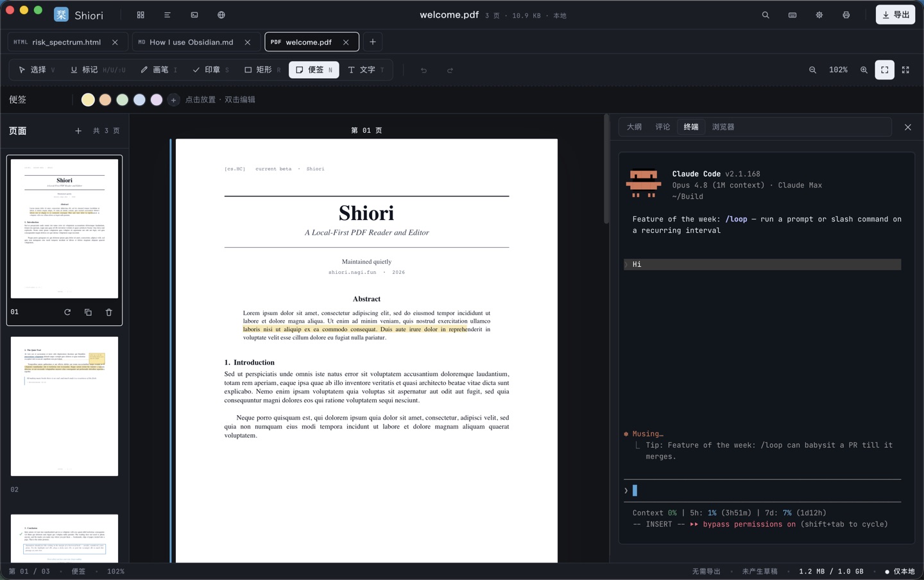The height and width of the screenshot is (580, 924).
Task: Select the 印章 stamp tool
Action: (x=210, y=70)
